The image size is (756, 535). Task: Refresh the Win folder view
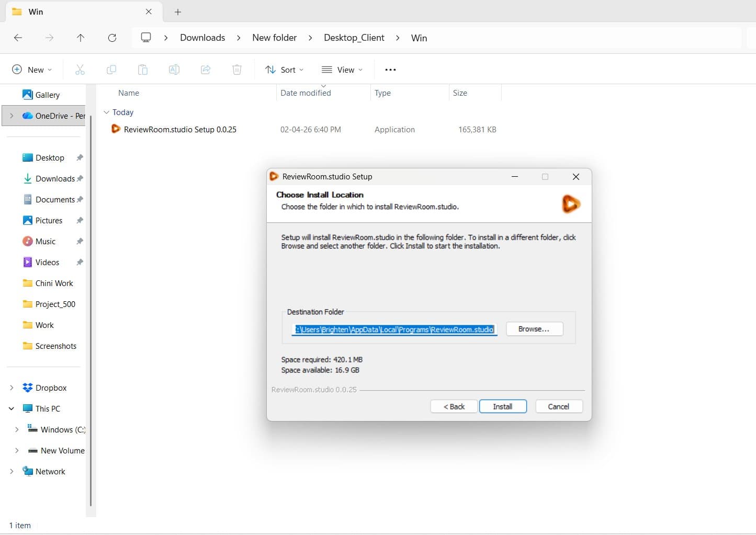[x=112, y=38]
